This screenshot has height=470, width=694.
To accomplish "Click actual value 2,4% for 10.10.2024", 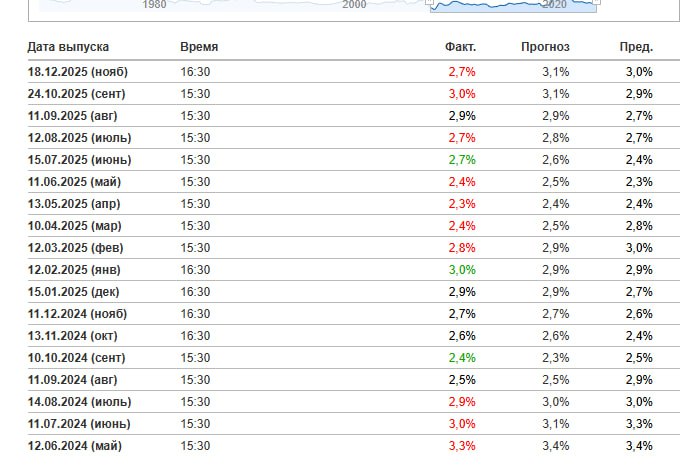I will [462, 358].
